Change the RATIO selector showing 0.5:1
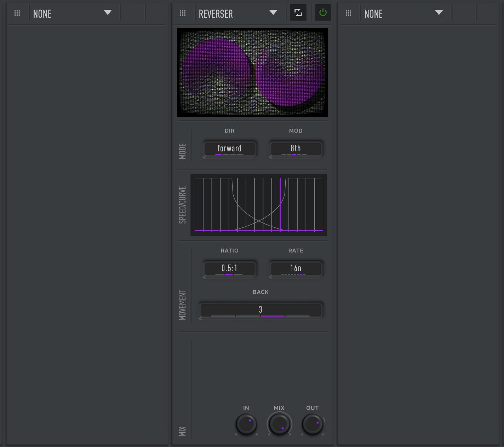The image size is (504, 447). (x=229, y=269)
